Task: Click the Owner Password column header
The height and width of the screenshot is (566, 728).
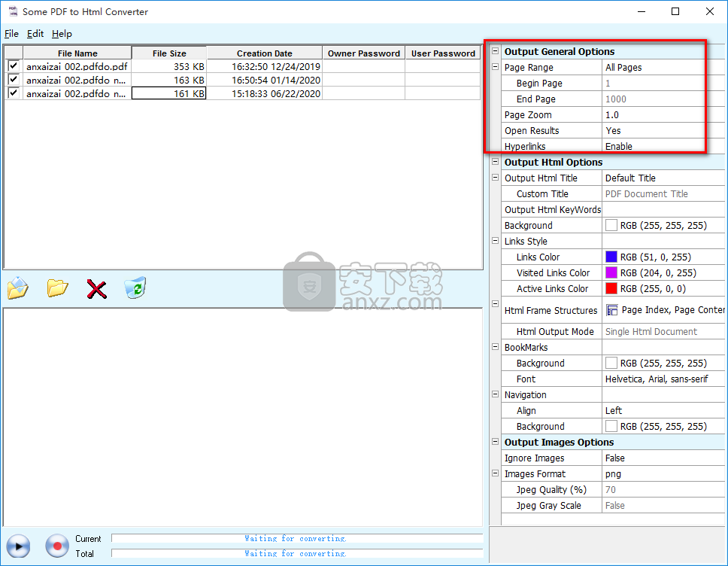Action: click(x=363, y=53)
